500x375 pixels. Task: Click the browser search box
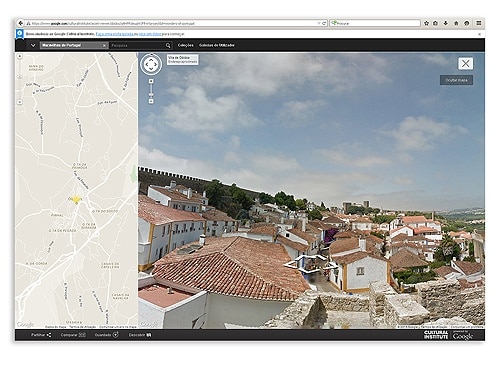[x=375, y=23]
